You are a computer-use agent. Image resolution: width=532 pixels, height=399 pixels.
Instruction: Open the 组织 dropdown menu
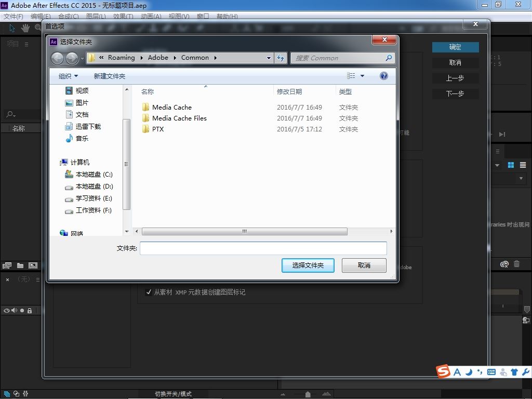68,76
